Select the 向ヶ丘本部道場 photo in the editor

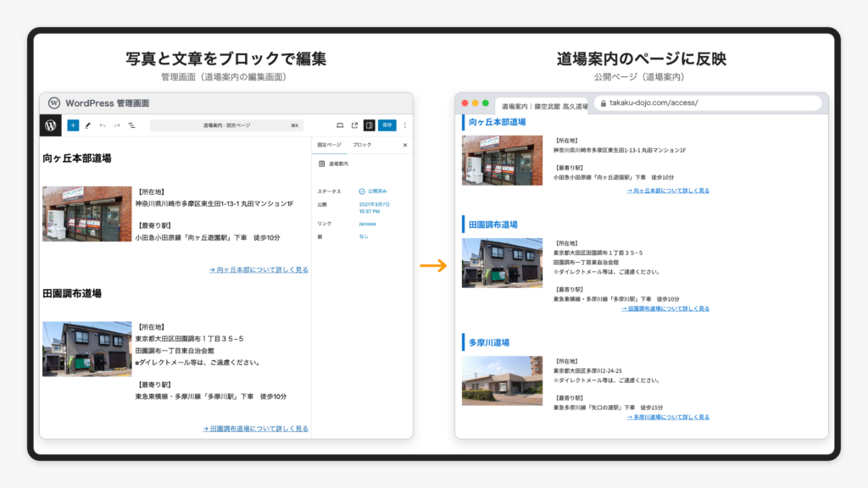point(87,213)
